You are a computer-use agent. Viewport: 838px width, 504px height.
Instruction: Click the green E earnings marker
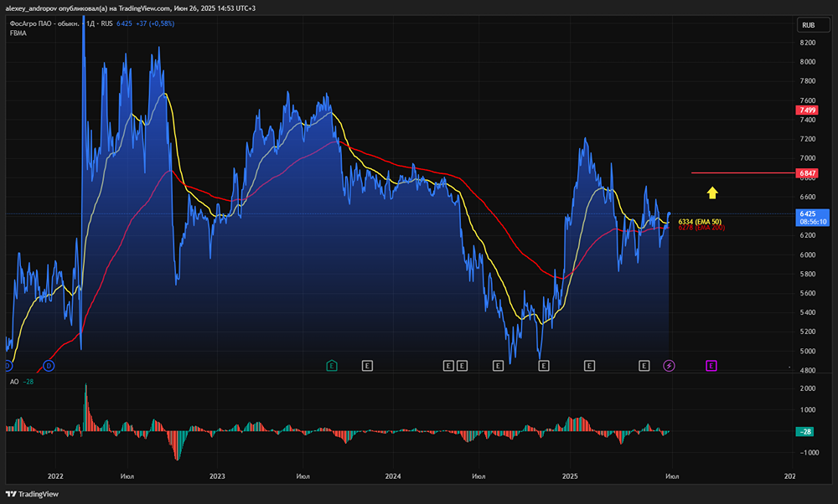tap(332, 366)
